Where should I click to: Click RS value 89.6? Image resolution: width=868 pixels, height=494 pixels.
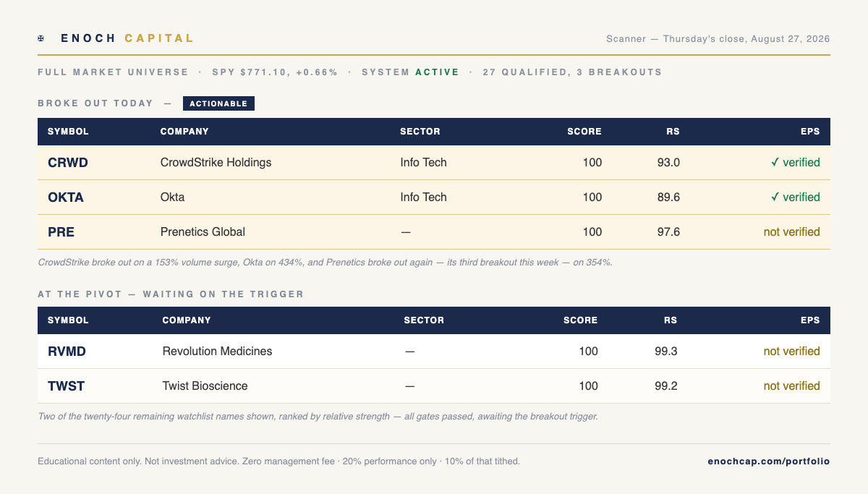pyautogui.click(x=668, y=197)
